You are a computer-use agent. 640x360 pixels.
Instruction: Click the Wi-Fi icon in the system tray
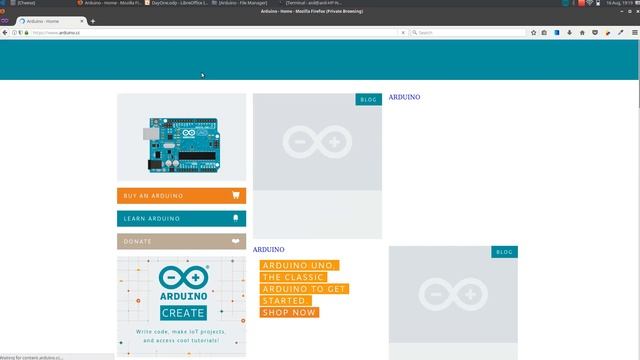[x=590, y=3]
